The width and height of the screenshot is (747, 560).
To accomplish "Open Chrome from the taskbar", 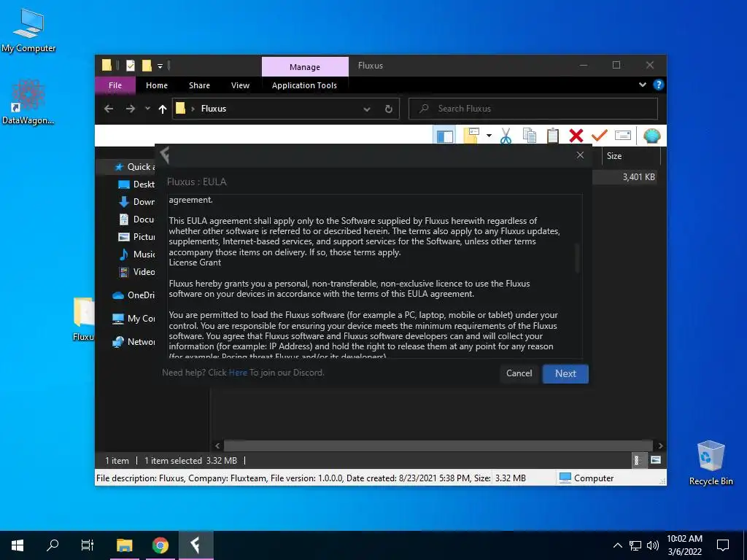I will pos(160,545).
